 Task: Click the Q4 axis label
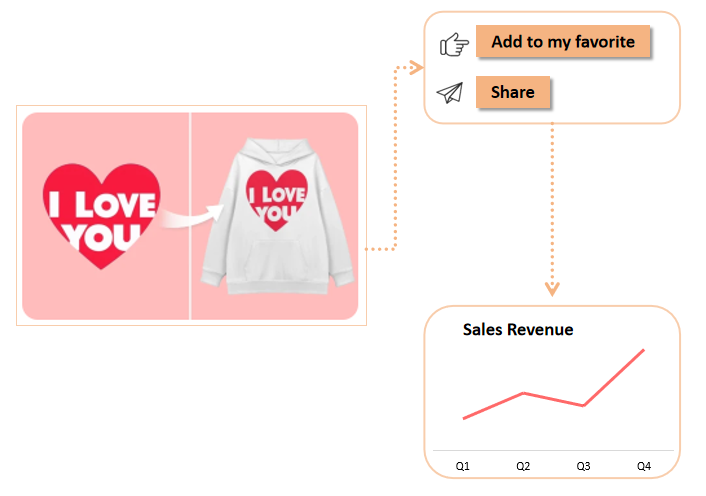(643, 466)
